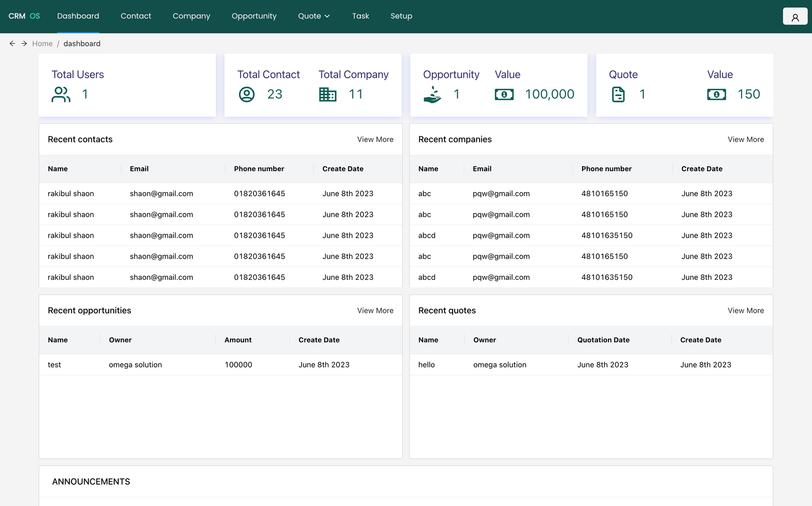Click the forward arrow in breadcrumb
812x506 pixels.
pos(24,44)
